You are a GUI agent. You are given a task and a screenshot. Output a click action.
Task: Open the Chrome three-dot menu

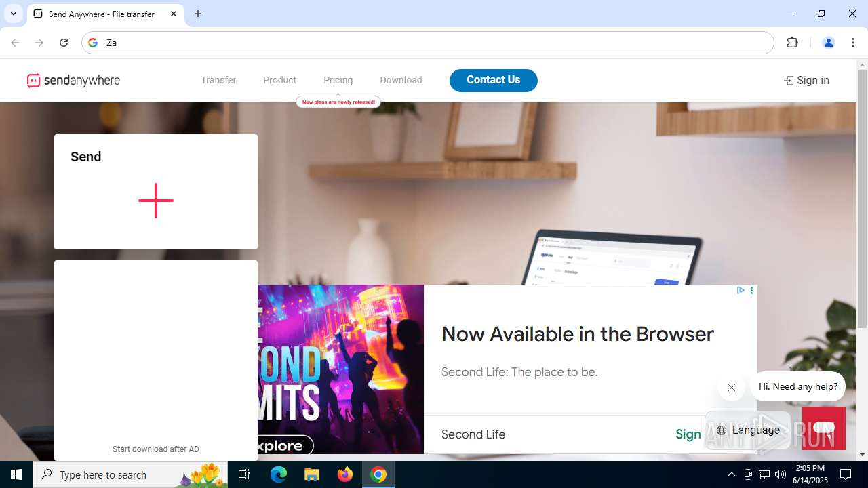tap(853, 43)
